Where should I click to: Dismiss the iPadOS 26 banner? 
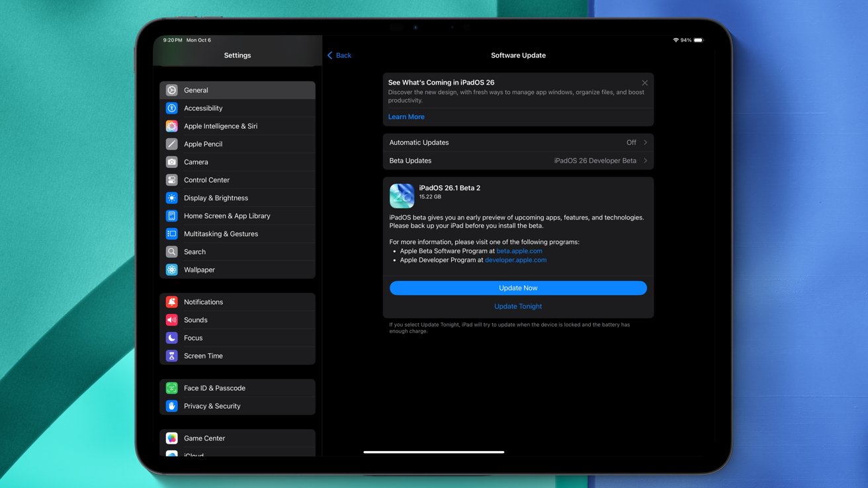(x=644, y=83)
